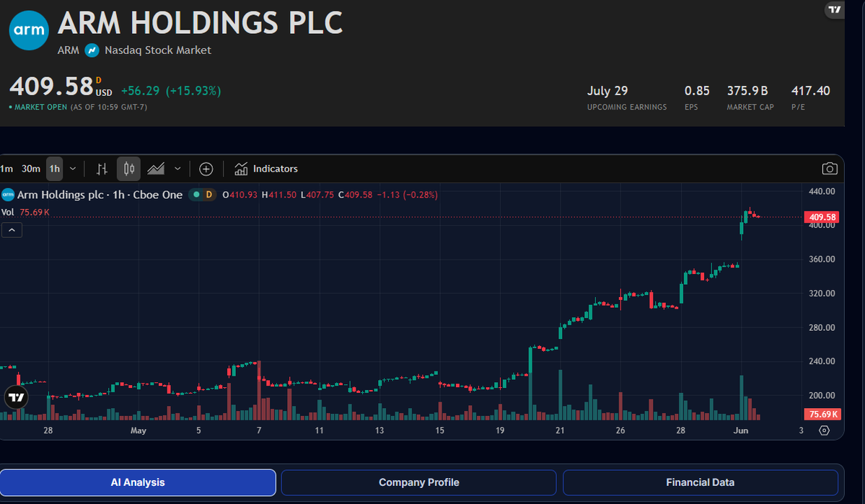
Task: Click the 28 date label near Jun
Action: pos(680,430)
